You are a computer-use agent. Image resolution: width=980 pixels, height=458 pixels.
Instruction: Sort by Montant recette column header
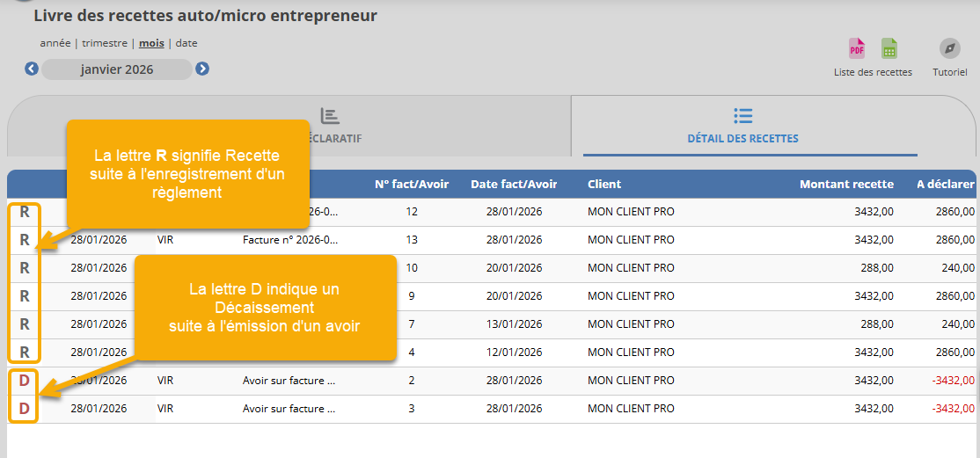(845, 185)
